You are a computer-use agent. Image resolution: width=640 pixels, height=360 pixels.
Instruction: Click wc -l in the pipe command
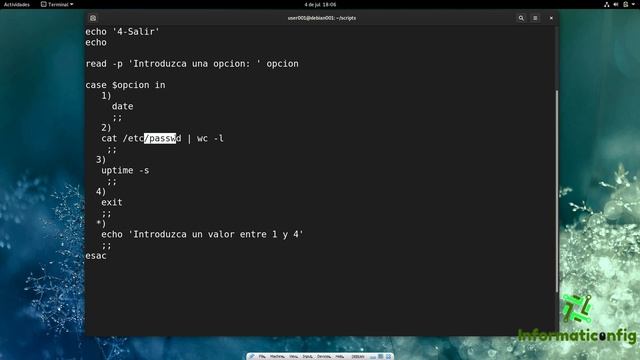[210, 138]
